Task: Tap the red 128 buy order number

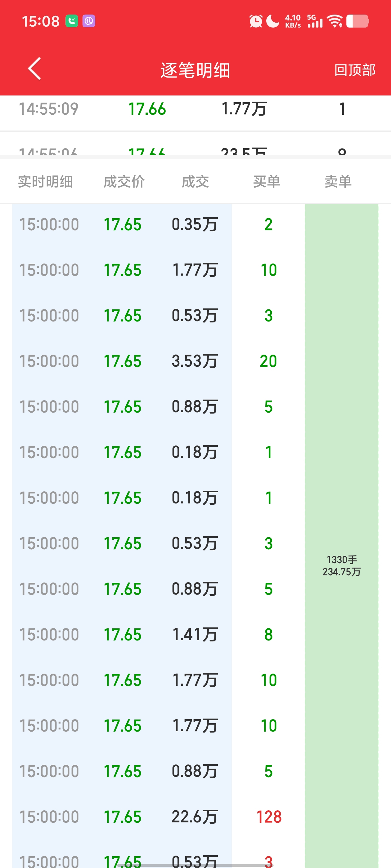Action: [268, 817]
